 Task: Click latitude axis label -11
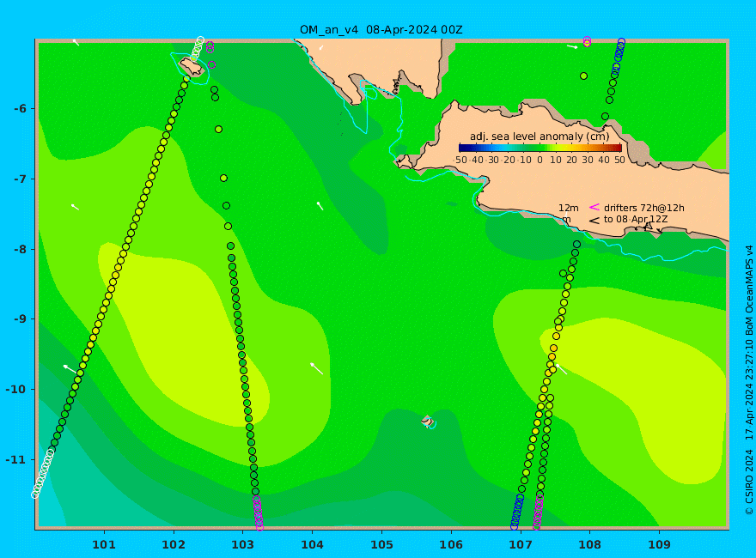16,459
